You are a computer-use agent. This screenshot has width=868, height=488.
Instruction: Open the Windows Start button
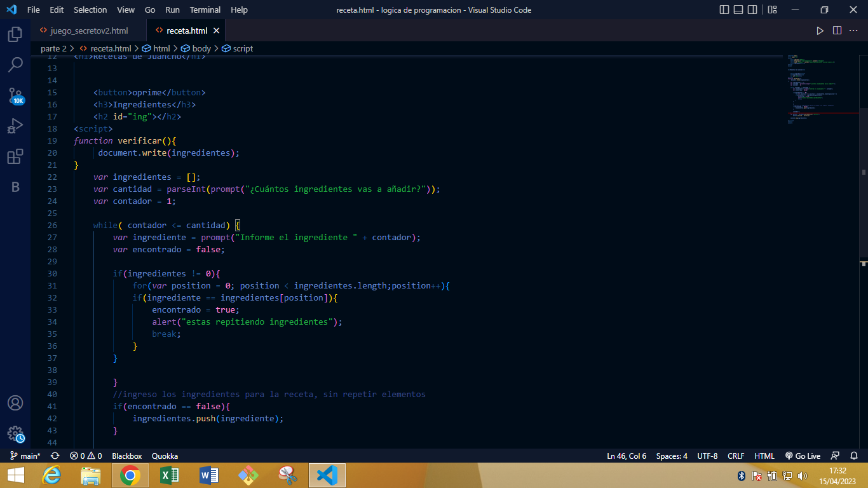15,475
